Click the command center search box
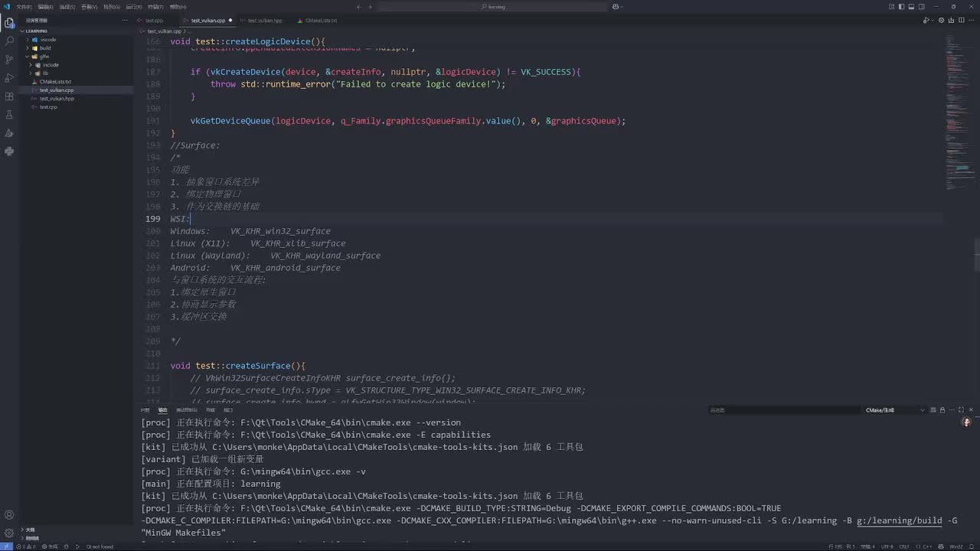 pos(493,6)
